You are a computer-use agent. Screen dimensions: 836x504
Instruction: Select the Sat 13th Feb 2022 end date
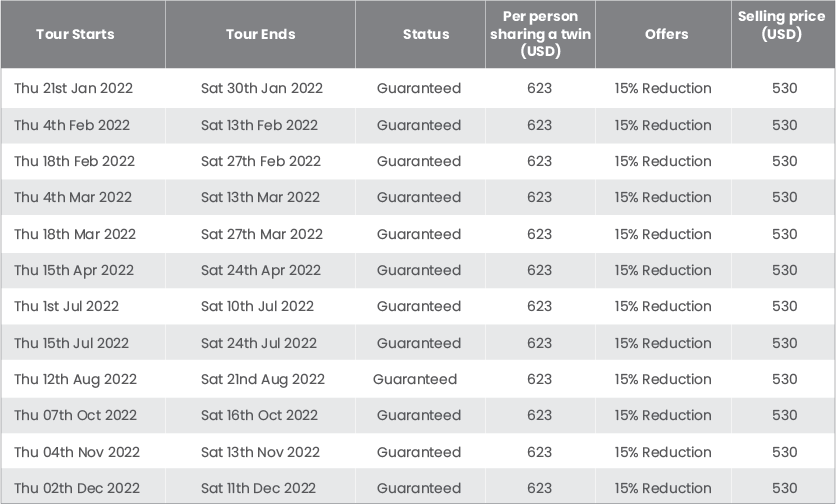[x=259, y=125]
